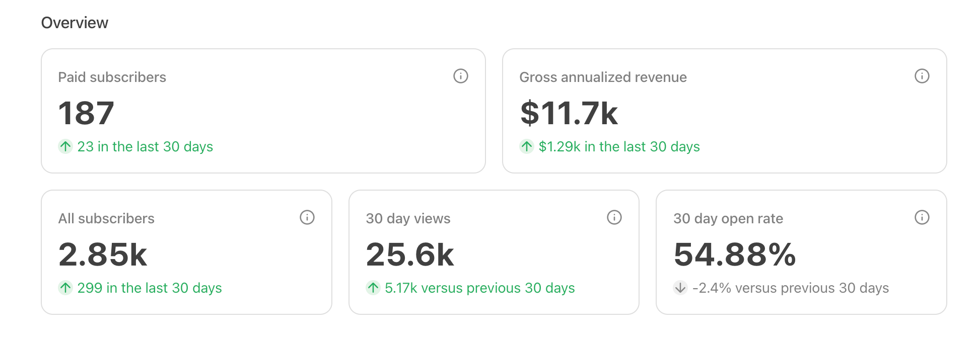Click the All subscribers heading
This screenshot has height=345, width=980.
pos(106,218)
